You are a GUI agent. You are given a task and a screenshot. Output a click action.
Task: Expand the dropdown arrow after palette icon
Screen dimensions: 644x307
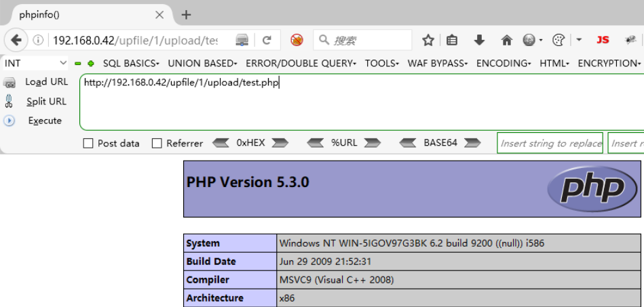point(579,40)
